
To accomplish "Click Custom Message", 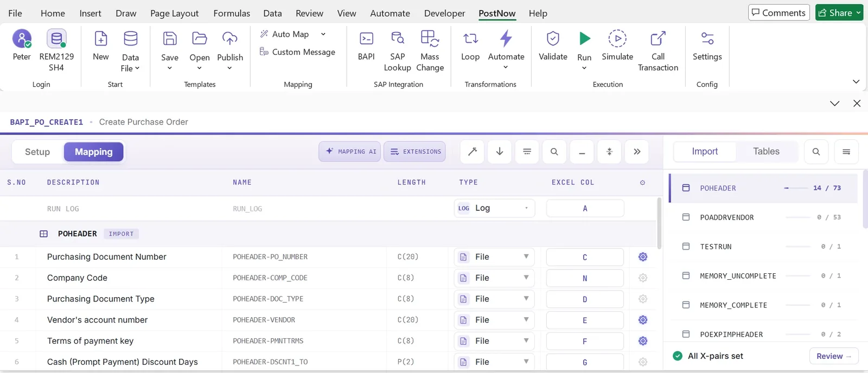I will [x=297, y=52].
